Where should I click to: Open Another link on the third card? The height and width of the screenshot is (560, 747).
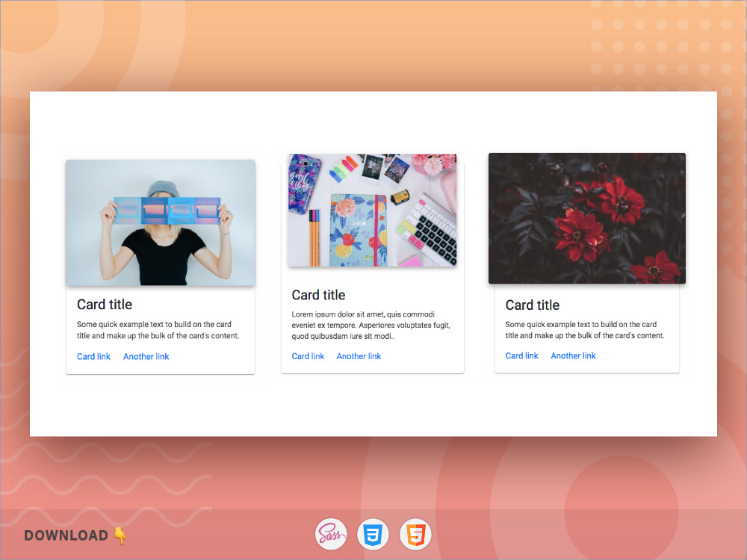tap(573, 355)
